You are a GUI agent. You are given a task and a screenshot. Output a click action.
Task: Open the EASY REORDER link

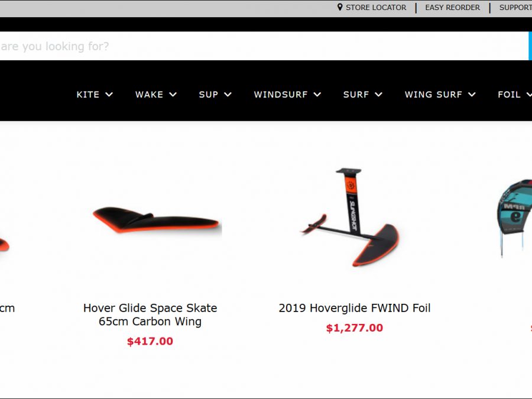tap(452, 8)
